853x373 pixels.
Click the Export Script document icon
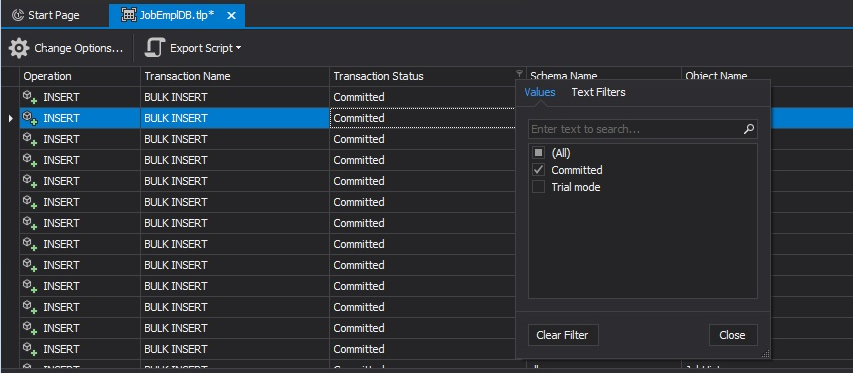click(x=154, y=48)
